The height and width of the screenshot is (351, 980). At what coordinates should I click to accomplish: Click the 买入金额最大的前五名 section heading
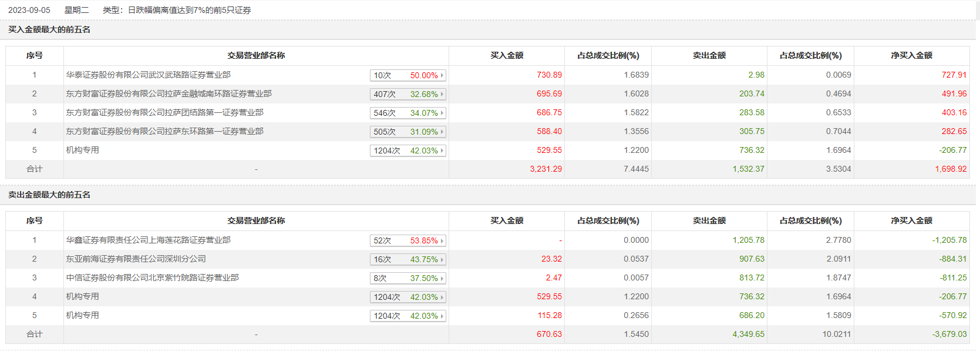tap(49, 29)
